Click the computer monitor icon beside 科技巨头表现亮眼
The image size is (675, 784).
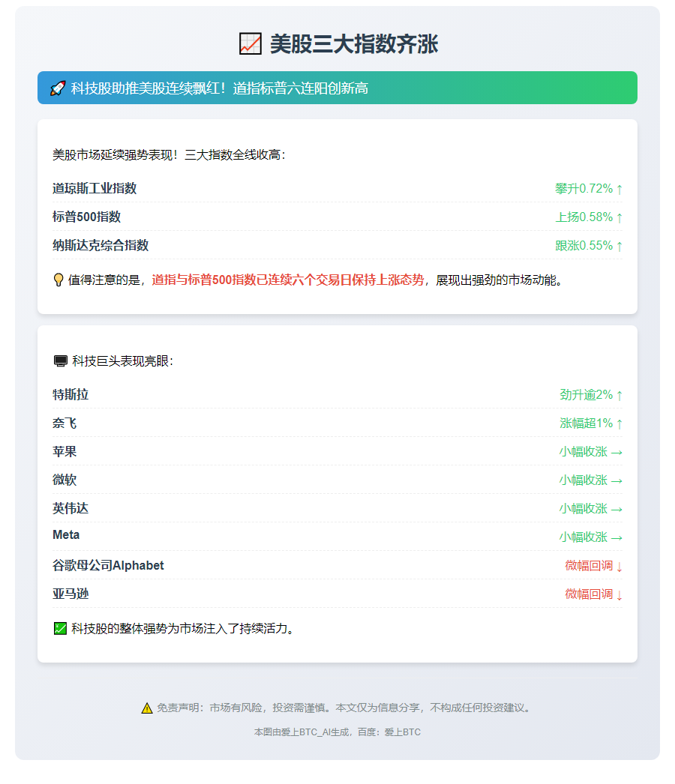[x=61, y=361]
